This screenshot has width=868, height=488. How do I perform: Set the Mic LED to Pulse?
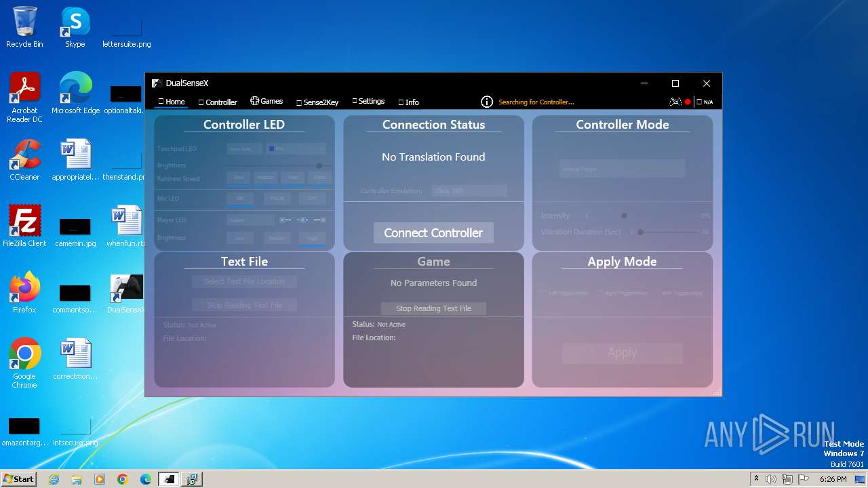point(277,199)
